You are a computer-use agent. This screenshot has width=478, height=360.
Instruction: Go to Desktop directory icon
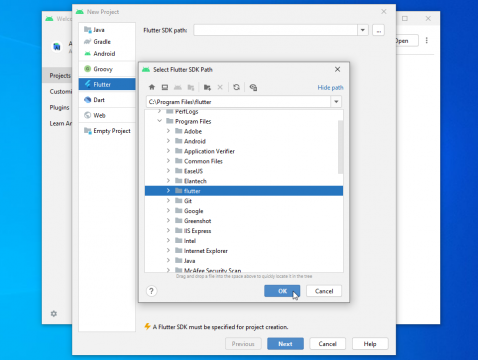[x=165, y=87]
